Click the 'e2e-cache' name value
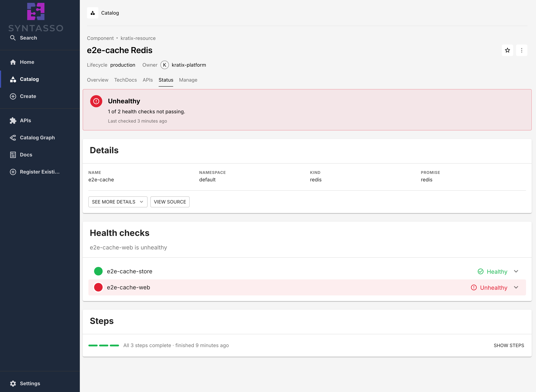This screenshot has width=536, height=392. [101, 180]
